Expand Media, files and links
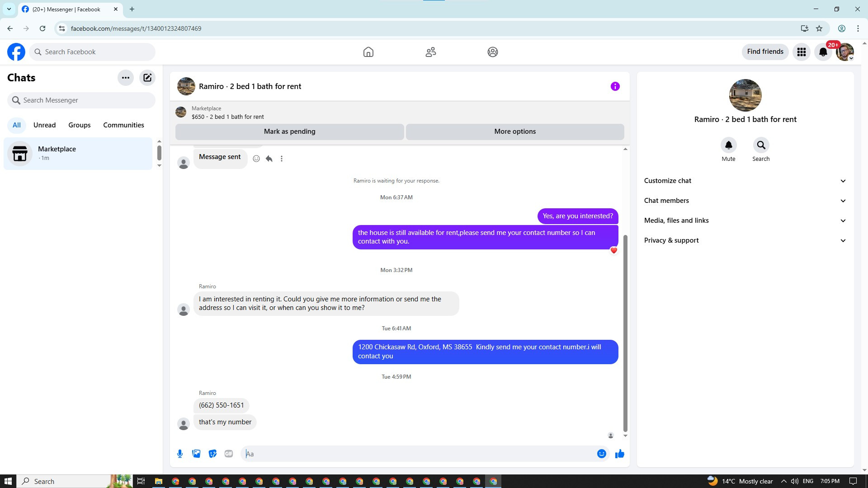The height and width of the screenshot is (488, 868). point(745,221)
